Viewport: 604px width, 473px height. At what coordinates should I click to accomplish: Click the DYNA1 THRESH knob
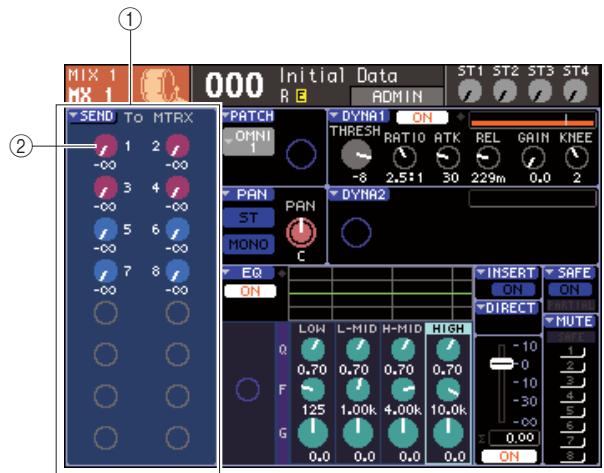pos(356,154)
